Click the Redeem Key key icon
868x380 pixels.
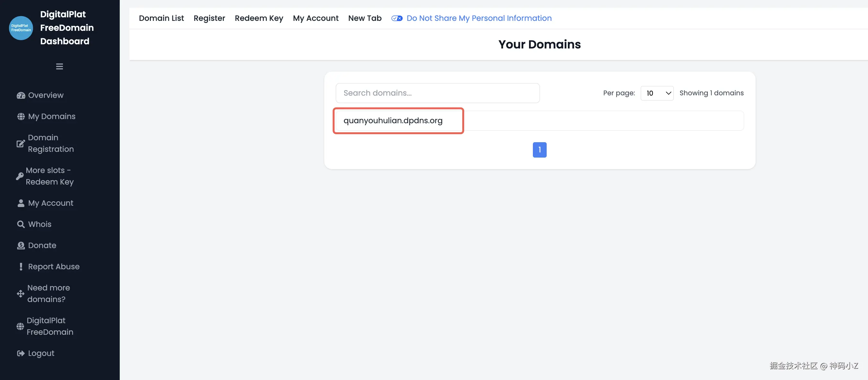click(x=20, y=176)
